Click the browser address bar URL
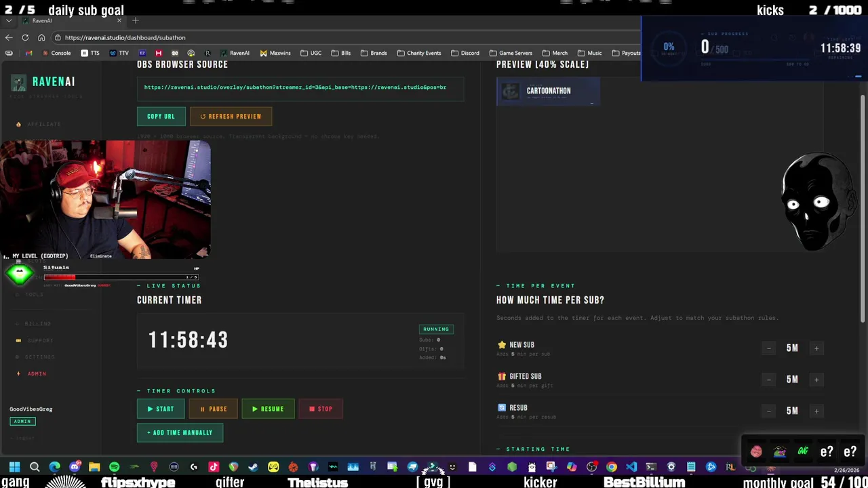868x488 pixels. point(125,37)
